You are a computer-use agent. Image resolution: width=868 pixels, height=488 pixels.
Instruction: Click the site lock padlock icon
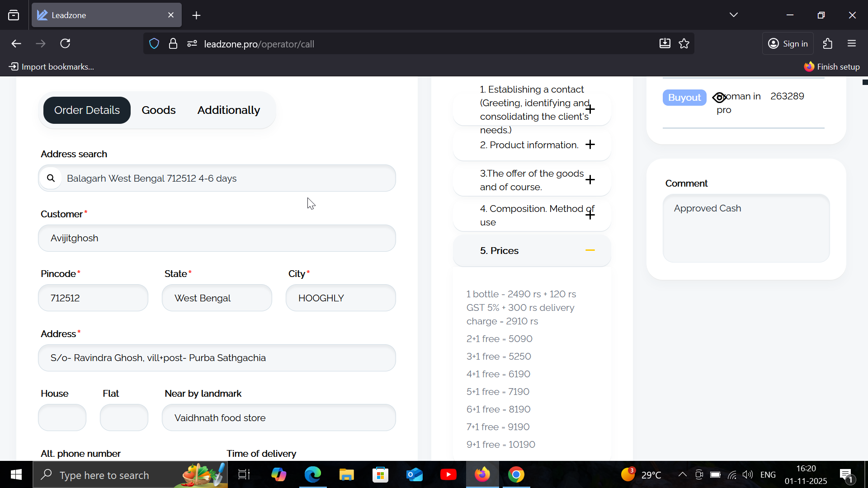click(173, 44)
